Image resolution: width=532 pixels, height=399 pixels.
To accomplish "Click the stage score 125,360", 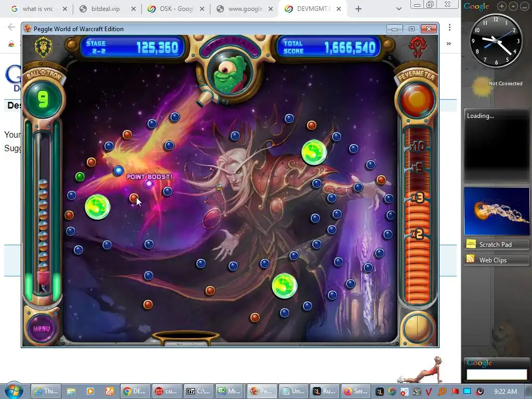I will pos(157,47).
